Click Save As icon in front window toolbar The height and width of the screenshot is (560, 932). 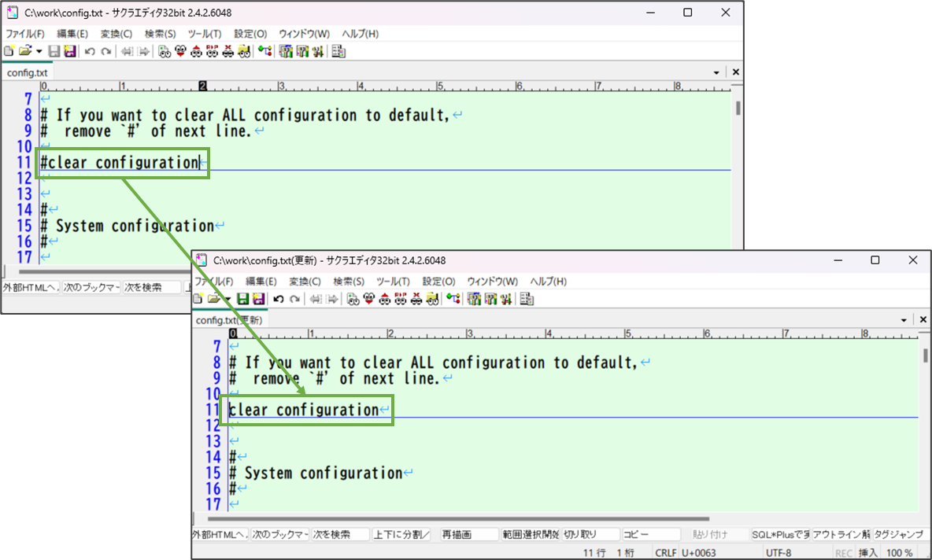(x=258, y=299)
